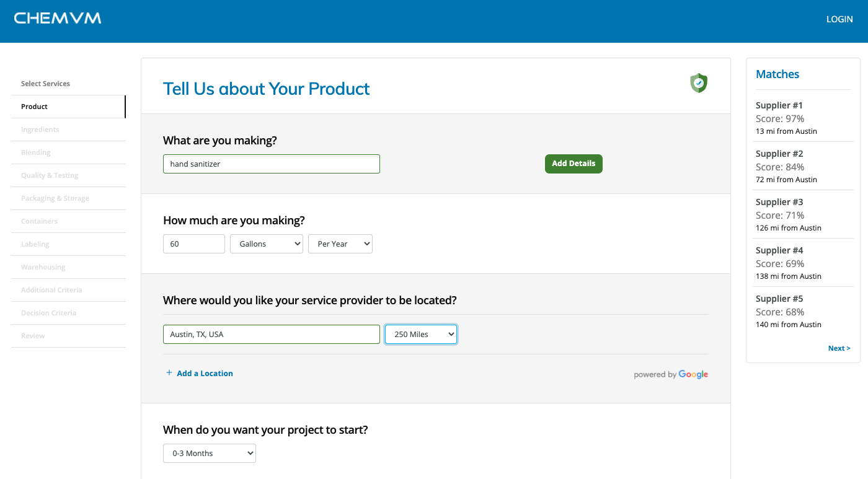Image resolution: width=868 pixels, height=479 pixels.
Task: Click the powered by Google logo
Action: [670, 374]
